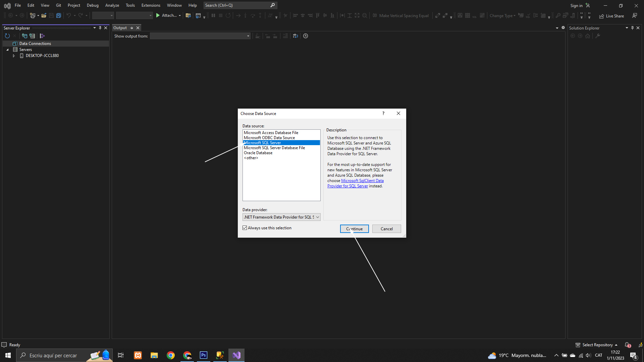Pin the Solution Explorer panel

point(632,28)
